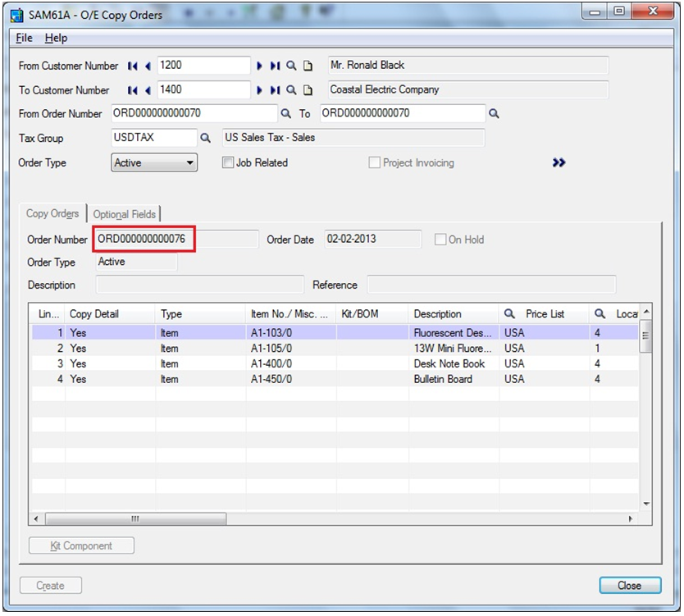
Task: Go to last record for To Customer Number
Action: tap(275, 90)
